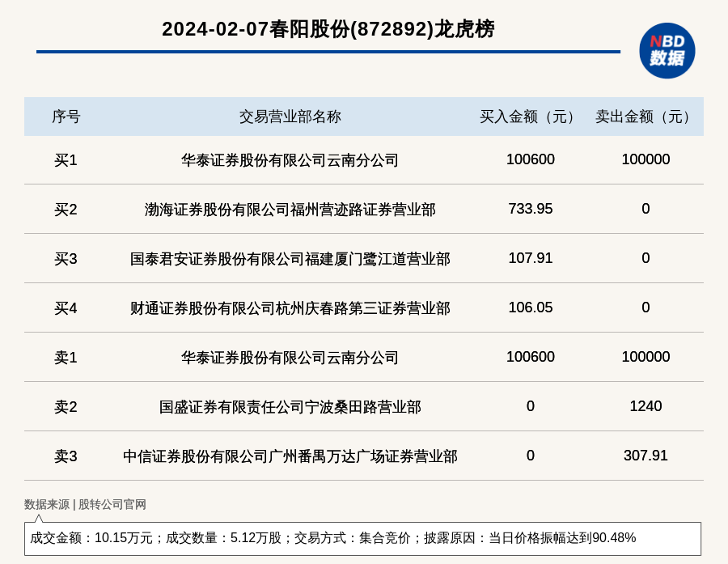Click 渤海证券股份有限公司福州营迹路证券营业部

coord(290,210)
